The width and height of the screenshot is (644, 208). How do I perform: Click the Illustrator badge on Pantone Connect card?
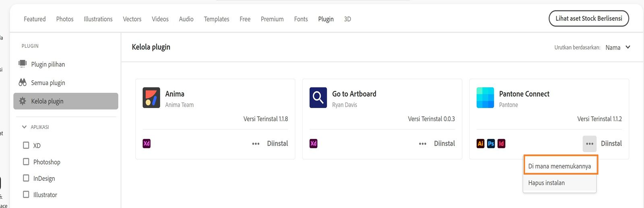tap(481, 143)
